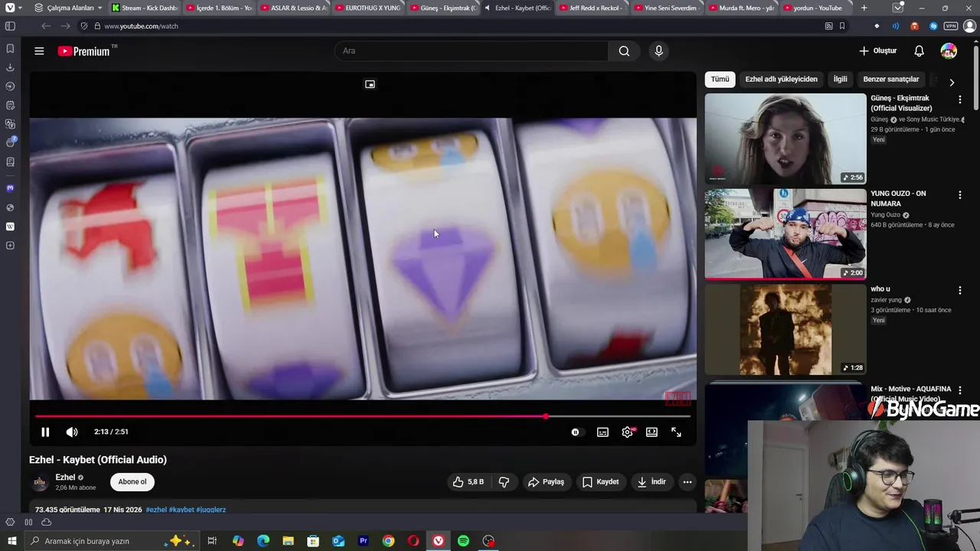This screenshot has width=980, height=551.
Task: Mute the video volume speaker icon
Action: pyautogui.click(x=72, y=432)
